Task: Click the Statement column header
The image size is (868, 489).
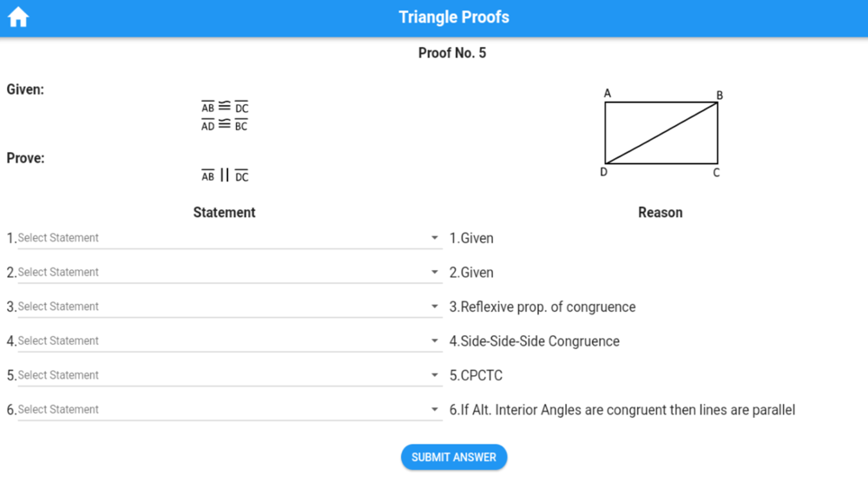Action: coord(224,213)
